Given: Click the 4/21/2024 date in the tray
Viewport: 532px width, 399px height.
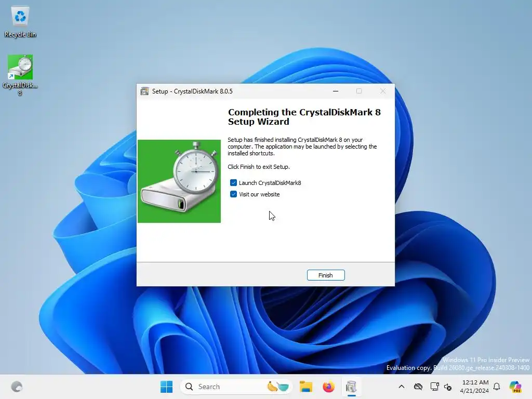Looking at the screenshot, I should pyautogui.click(x=474, y=391).
